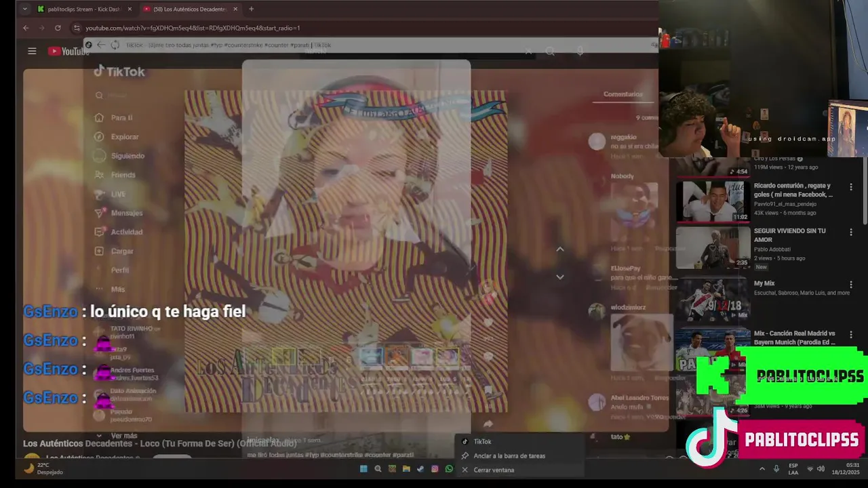This screenshot has height=488, width=868.
Task: Click Abel Leandro Torres commenter name
Action: (639, 398)
